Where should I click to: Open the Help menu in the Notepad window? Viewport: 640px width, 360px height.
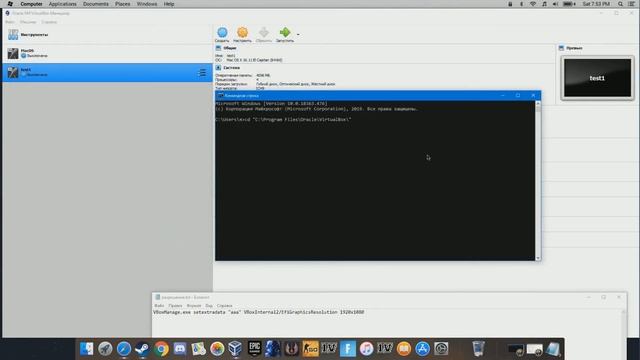(224, 305)
